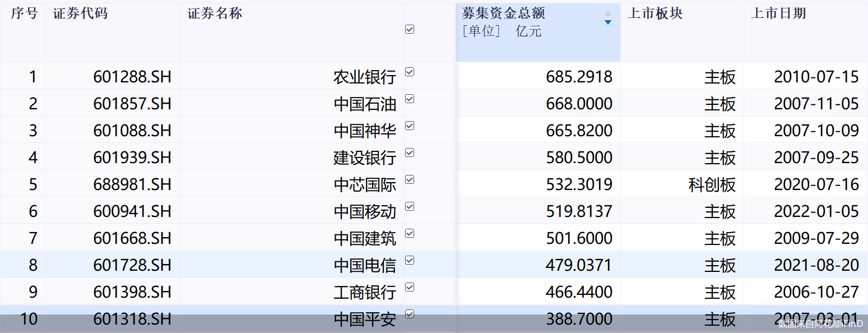Click security code 601668.SH

(132, 238)
